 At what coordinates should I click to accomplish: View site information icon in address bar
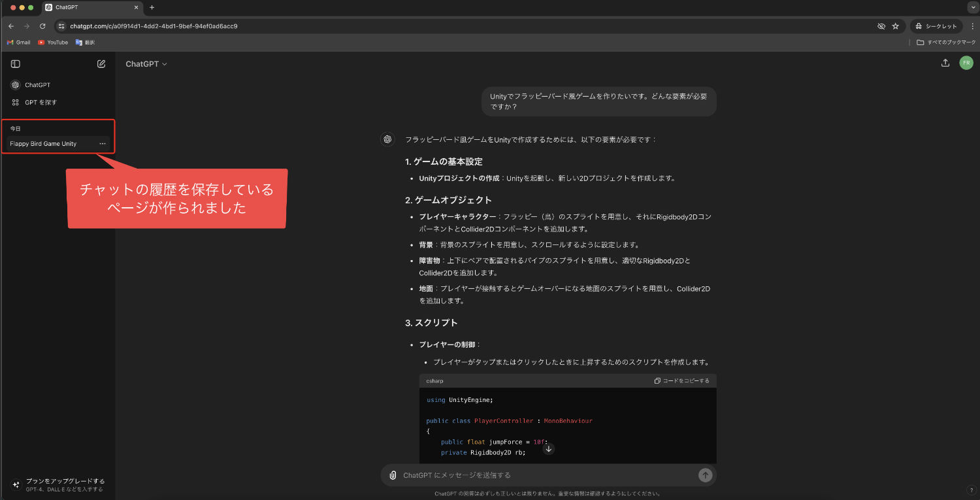[61, 26]
